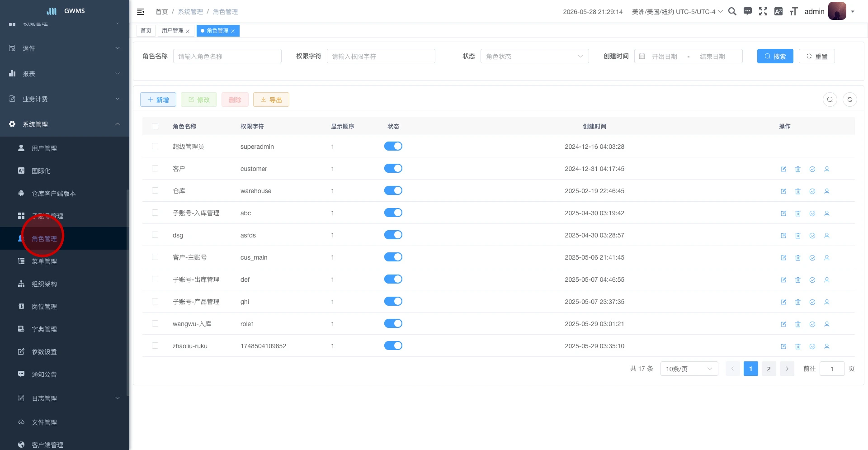Edit the zhaoliu-ruku role row
The image size is (868, 450).
click(783, 346)
